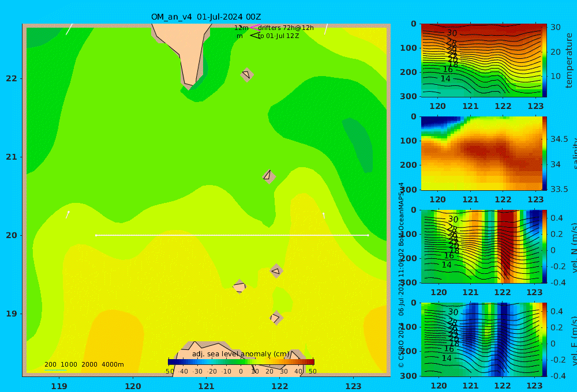The height and width of the screenshot is (392, 577).
Task: Open the salinity cross-section panel
Action: (x=481, y=153)
